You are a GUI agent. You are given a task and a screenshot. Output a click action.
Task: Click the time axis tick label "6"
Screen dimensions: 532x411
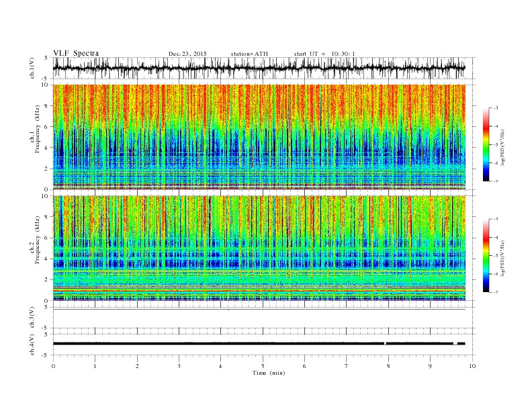tap(304, 366)
